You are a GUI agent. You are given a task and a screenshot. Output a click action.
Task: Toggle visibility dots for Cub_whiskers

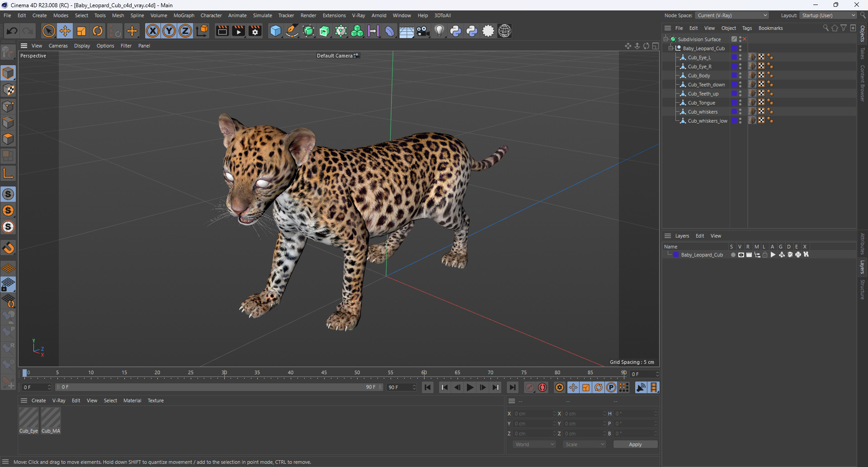(740, 112)
